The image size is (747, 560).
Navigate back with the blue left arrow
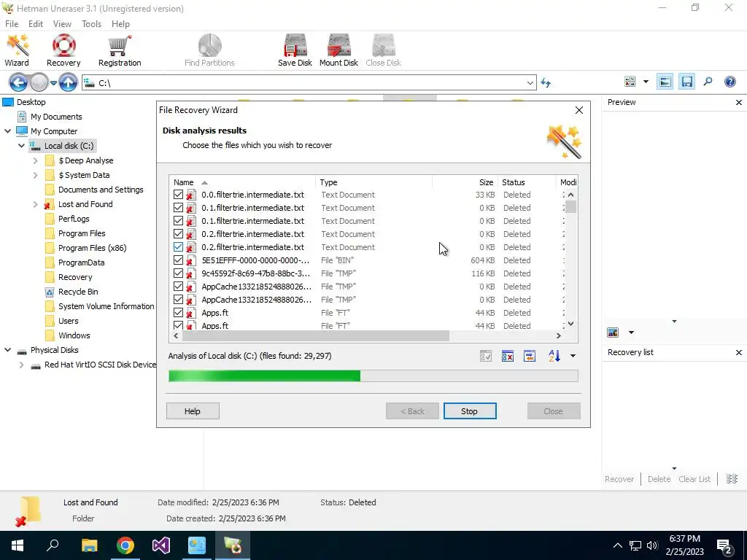tap(18, 83)
